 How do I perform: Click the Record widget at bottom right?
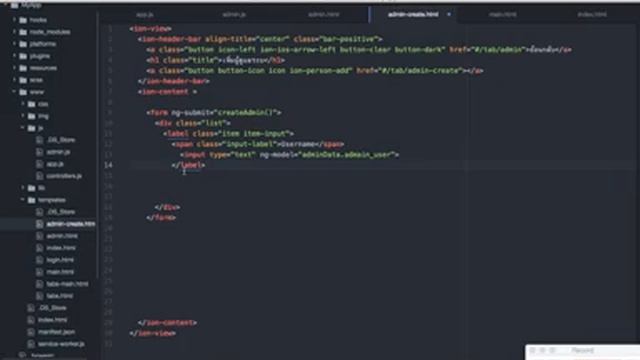(x=582, y=351)
